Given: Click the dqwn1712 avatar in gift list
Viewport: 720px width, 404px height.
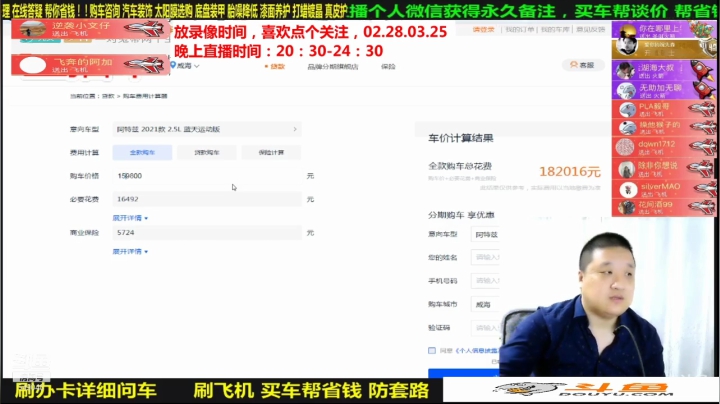Looking at the screenshot, I should [625, 147].
